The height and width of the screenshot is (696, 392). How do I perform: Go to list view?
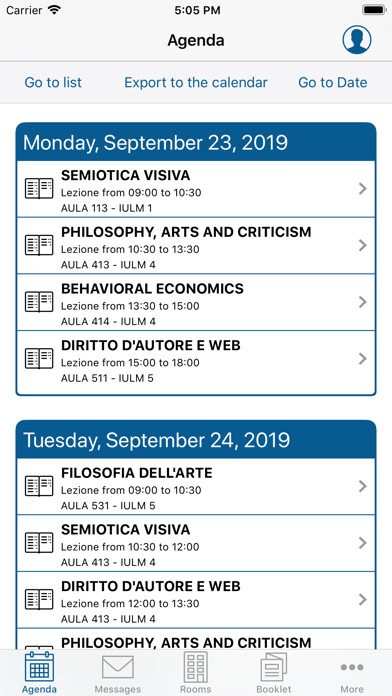(53, 83)
